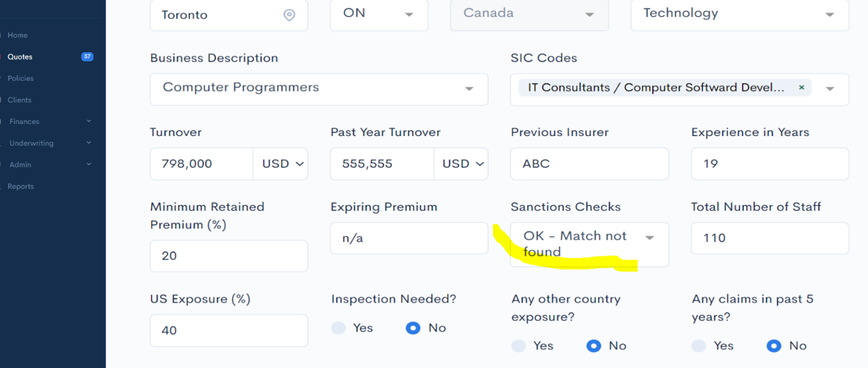The image size is (868, 368).
Task: Go to Home in the sidebar
Action: [18, 35]
